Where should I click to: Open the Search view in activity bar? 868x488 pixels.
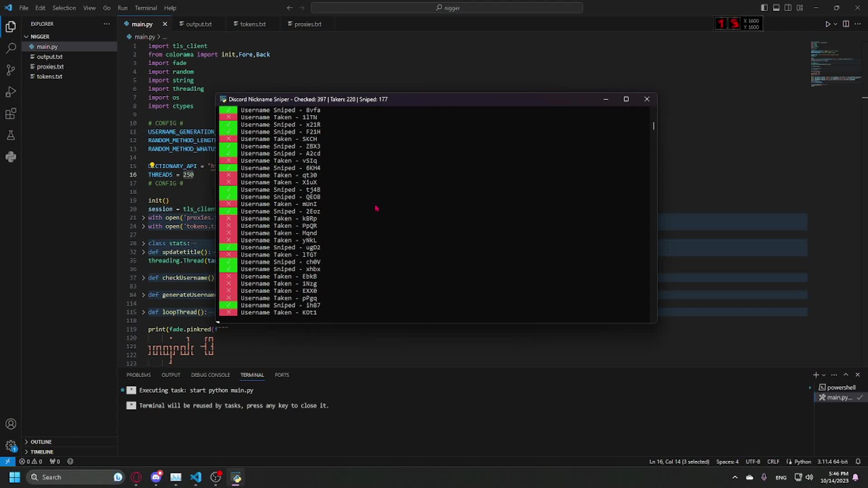pyautogui.click(x=11, y=48)
